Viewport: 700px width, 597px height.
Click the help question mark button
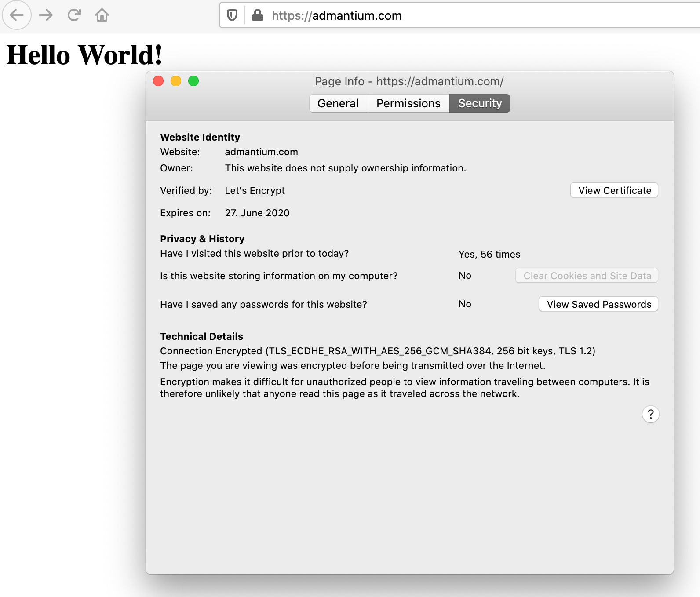pos(651,414)
